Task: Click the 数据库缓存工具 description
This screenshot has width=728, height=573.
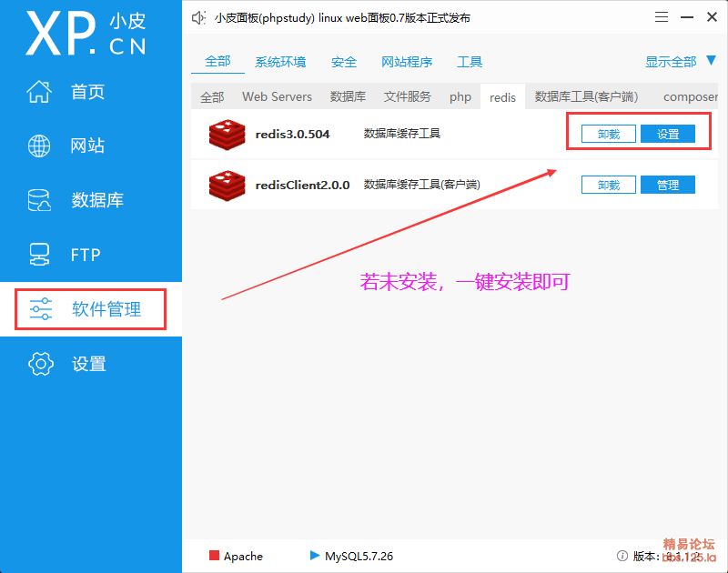Action: click(x=401, y=134)
